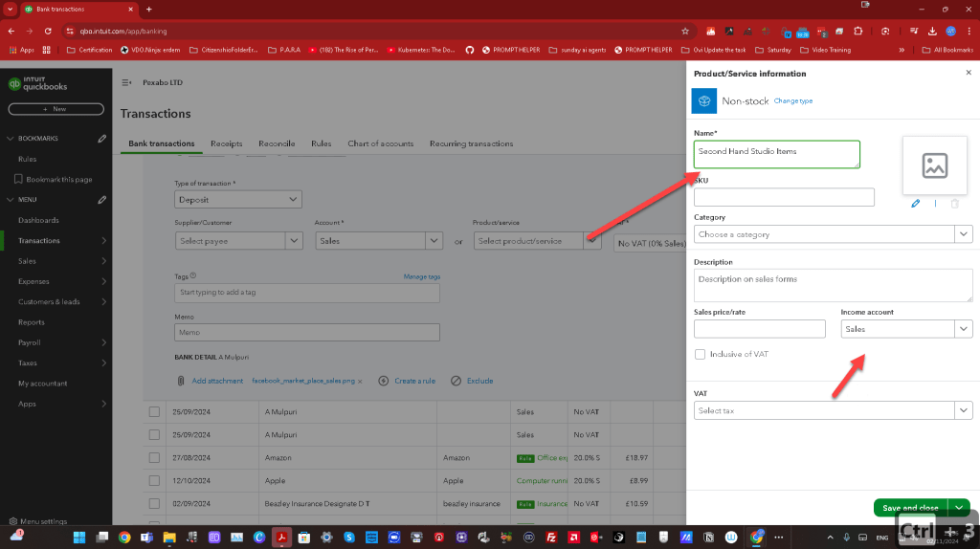Click the Exclude circle icon
980x549 pixels.
[456, 381]
